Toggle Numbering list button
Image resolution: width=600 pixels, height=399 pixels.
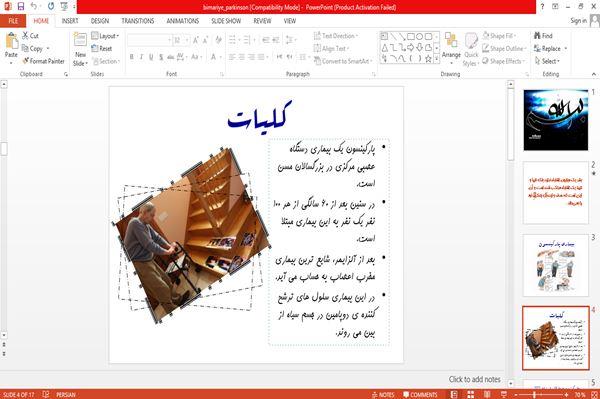(x=248, y=40)
